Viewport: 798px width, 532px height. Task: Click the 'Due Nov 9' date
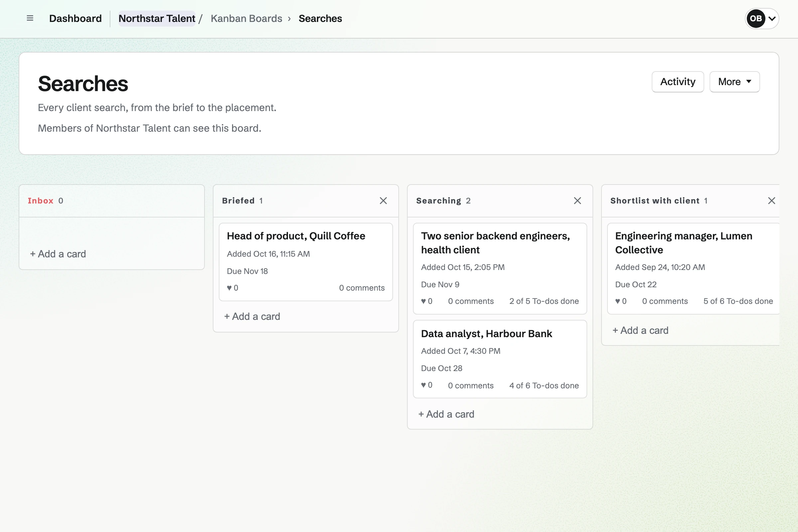[x=440, y=284]
